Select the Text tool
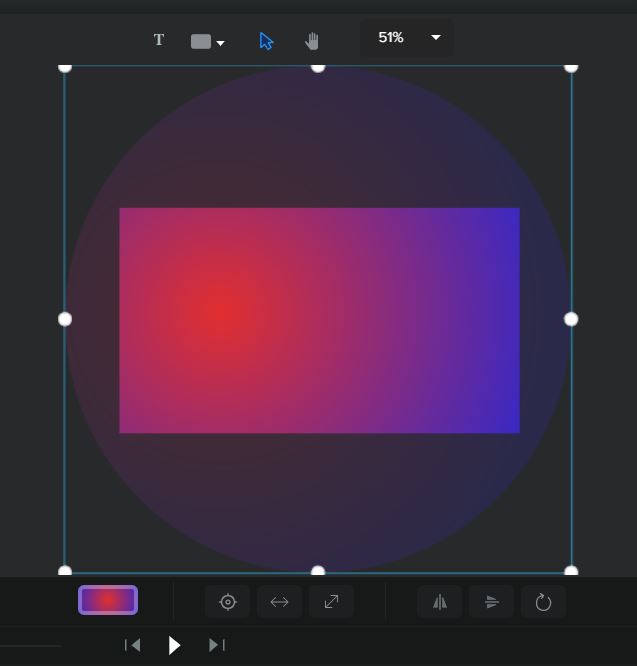The width and height of the screenshot is (637, 666). pyautogui.click(x=159, y=40)
